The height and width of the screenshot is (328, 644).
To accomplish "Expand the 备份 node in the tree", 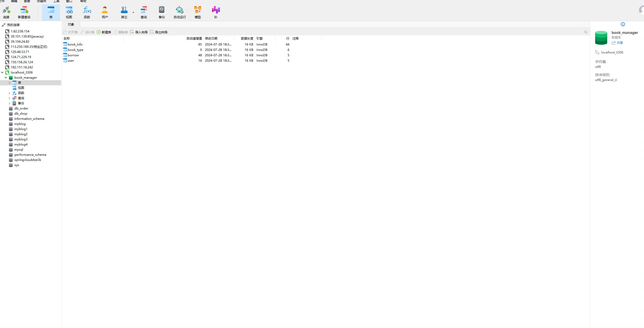I will click(x=10, y=103).
